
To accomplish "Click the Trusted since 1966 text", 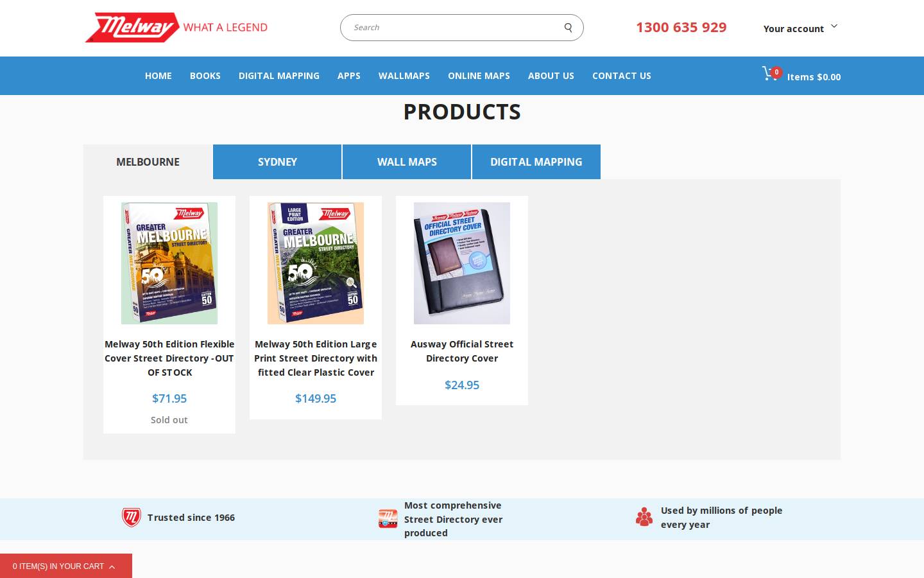I will pyautogui.click(x=191, y=518).
